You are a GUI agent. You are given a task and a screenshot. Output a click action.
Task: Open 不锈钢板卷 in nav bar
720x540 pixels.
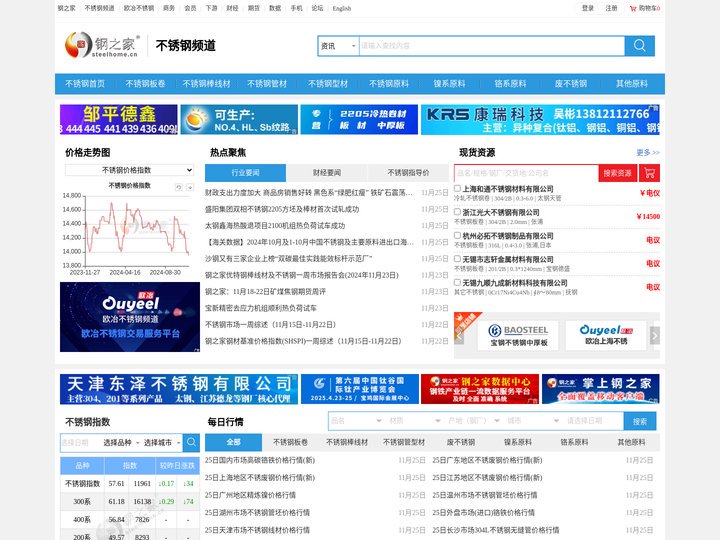point(145,84)
